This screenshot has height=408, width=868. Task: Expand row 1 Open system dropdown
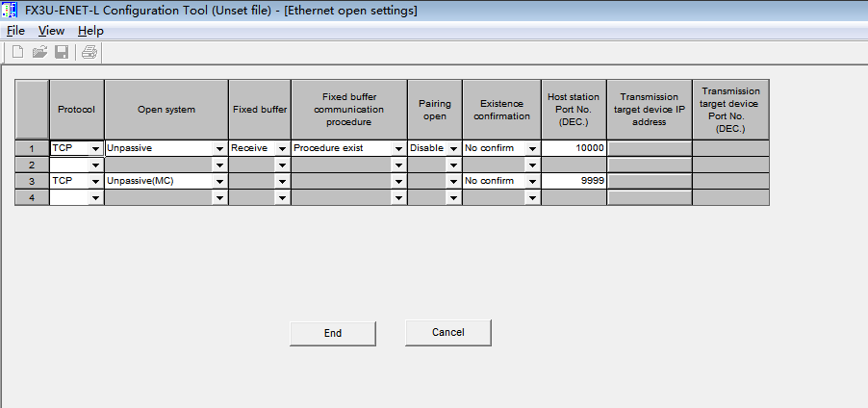pos(219,149)
